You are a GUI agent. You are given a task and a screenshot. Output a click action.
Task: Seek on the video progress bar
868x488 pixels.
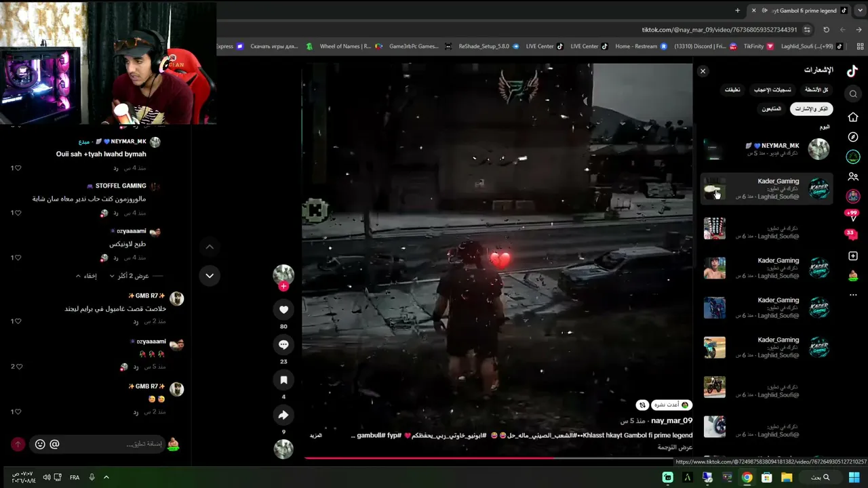tap(498, 458)
